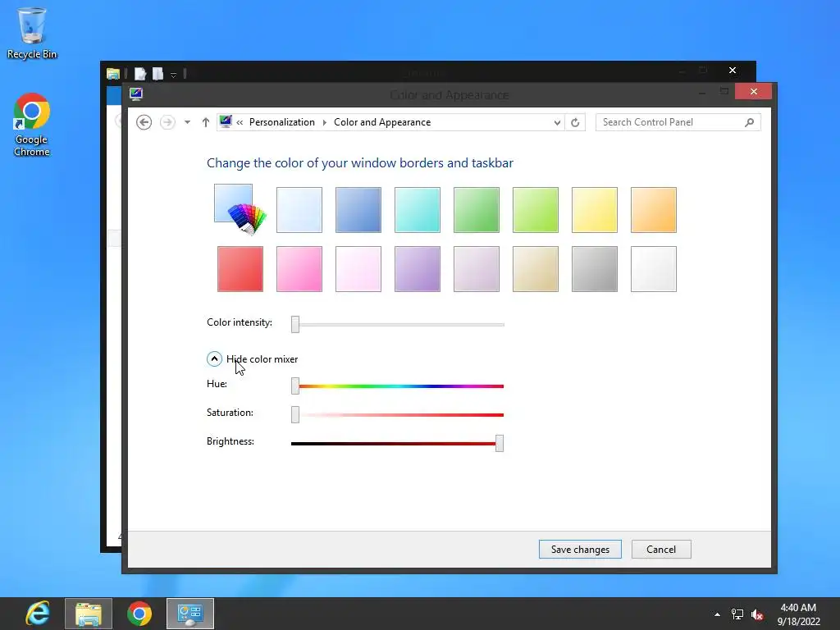Screen dimensions: 840x630
Task: Launch Internet Explorer from taskbar
Action: [x=38, y=614]
